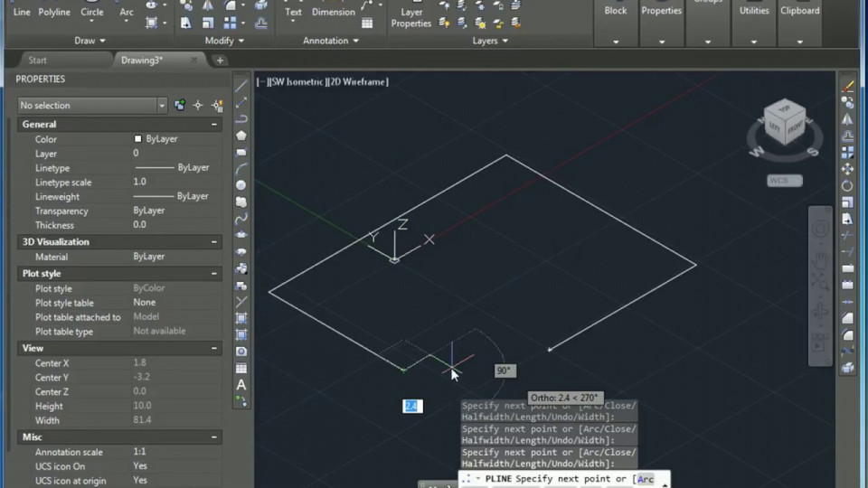Expand the Modify panel flyout
Screen dimensions: 868x488
coord(224,41)
